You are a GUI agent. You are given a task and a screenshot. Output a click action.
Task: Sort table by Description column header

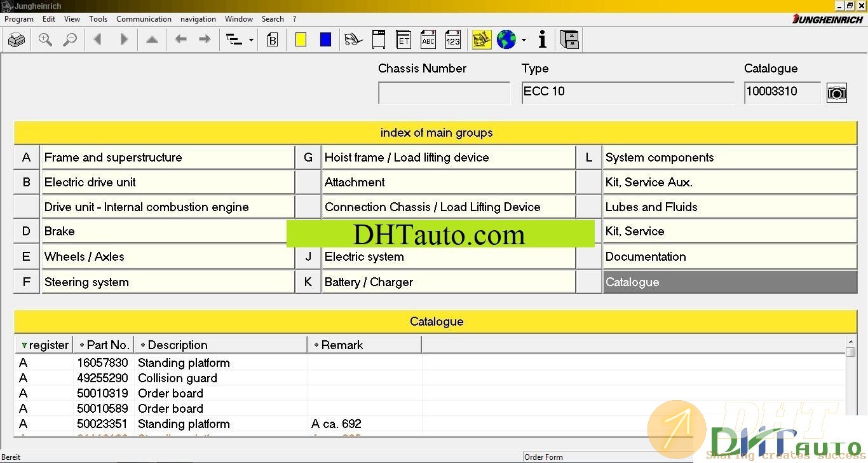pos(220,345)
